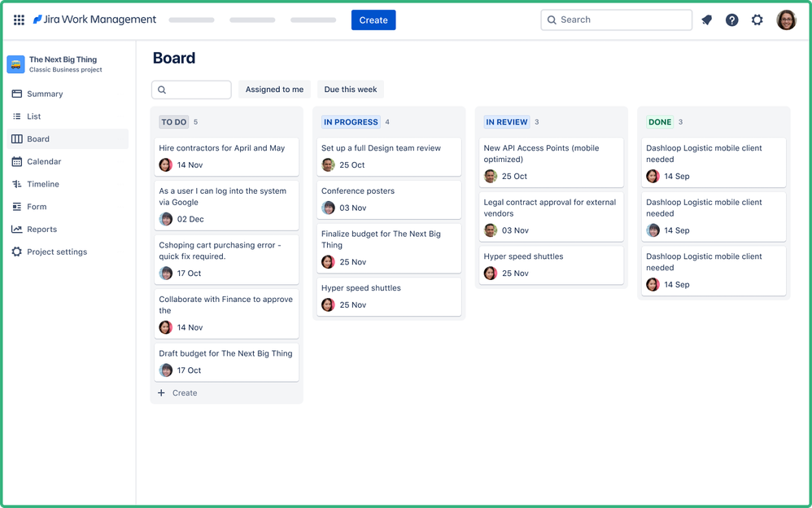Viewport: 812px width, 508px height.
Task: Click 03 Nov date on Conference posters card
Action: click(x=352, y=208)
